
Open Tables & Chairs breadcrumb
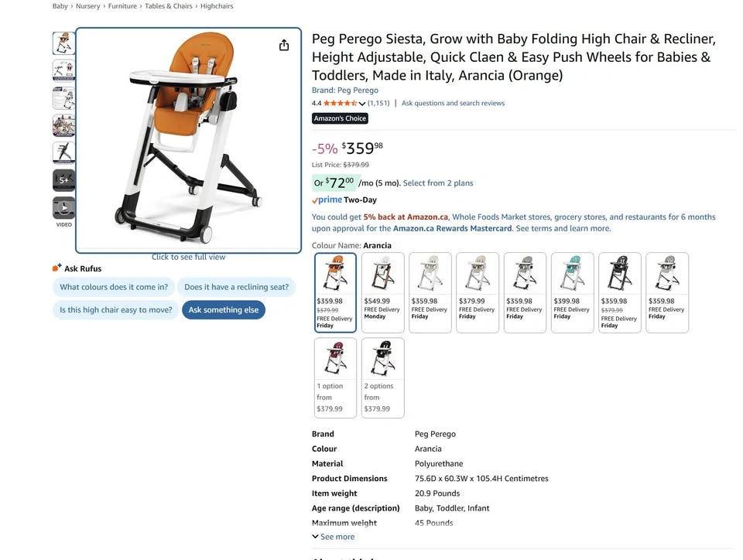[169, 6]
